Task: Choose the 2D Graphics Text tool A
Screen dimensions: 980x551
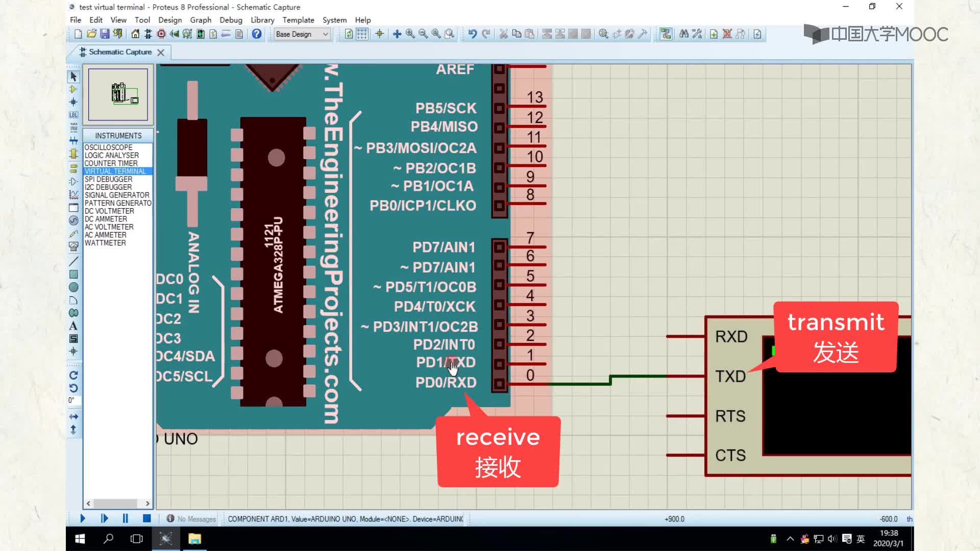Action: (73, 326)
